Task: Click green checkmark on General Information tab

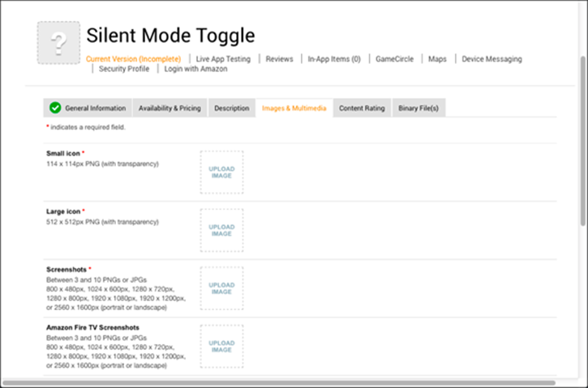Action: pyautogui.click(x=55, y=108)
